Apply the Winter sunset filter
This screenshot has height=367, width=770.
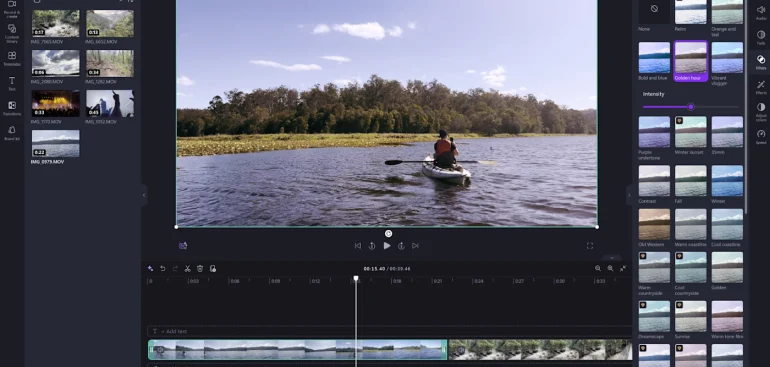(690, 132)
